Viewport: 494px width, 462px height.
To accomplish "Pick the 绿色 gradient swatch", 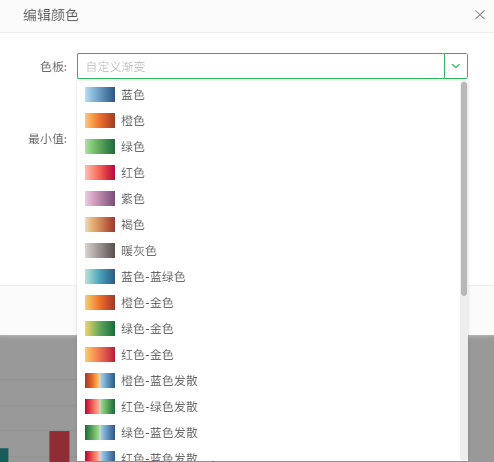I will click(269, 147).
